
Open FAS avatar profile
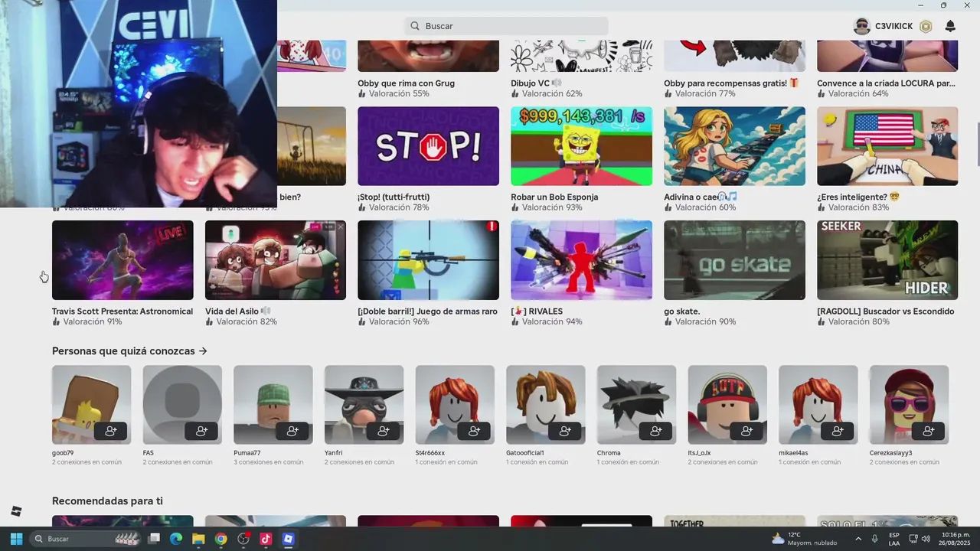click(182, 404)
